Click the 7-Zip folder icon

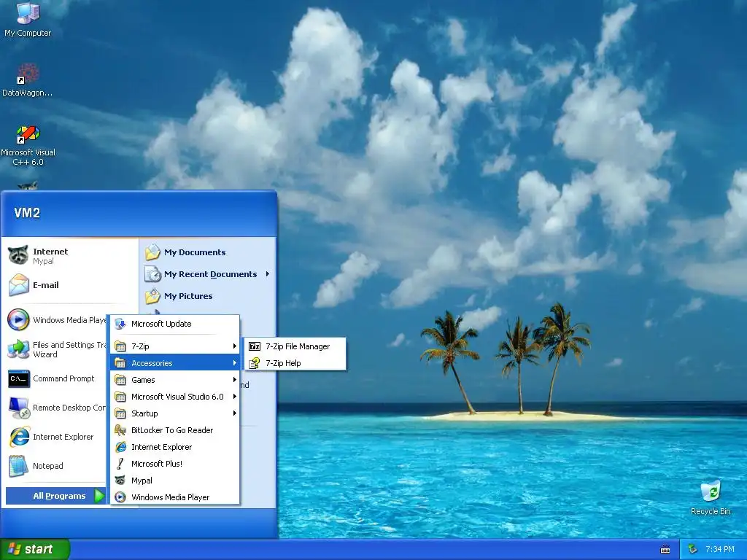coord(120,346)
